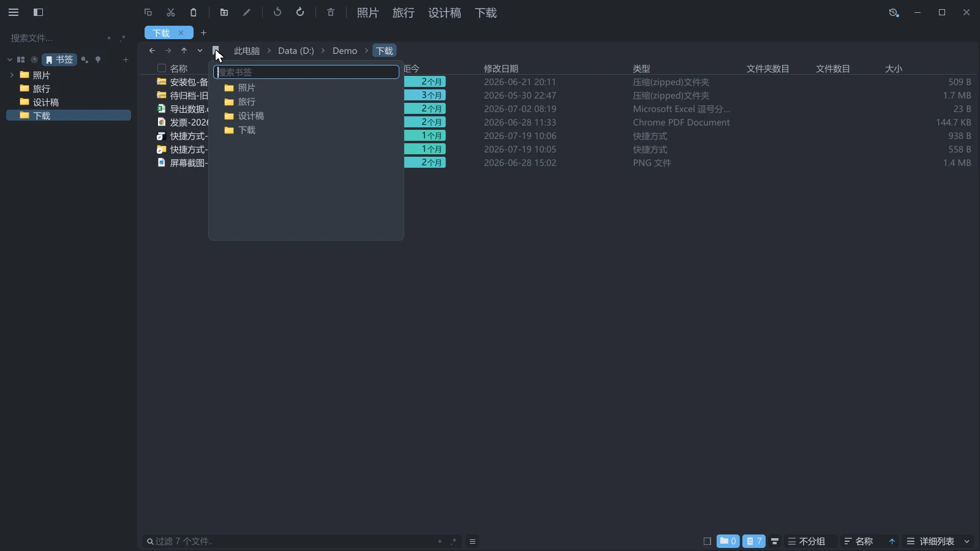This screenshot has height=551, width=980.
Task: Expand breadcrumb chevron after 此电脑
Action: coord(269,51)
